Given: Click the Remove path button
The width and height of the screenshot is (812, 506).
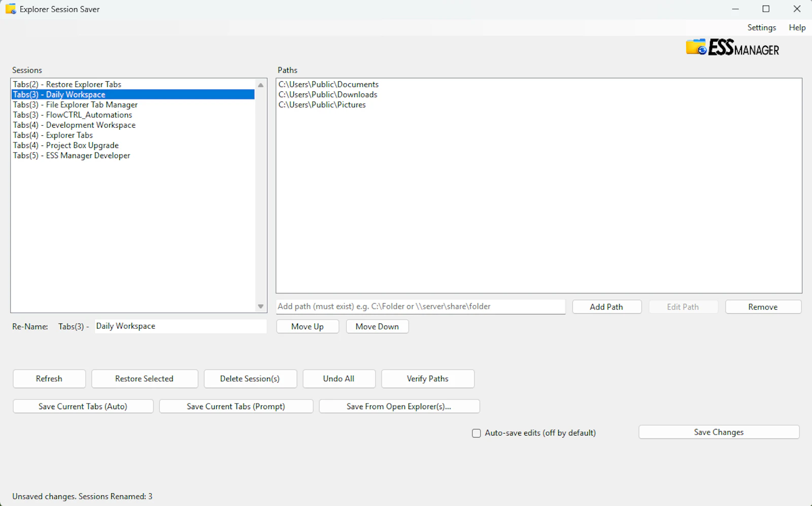Looking at the screenshot, I should tap(763, 307).
